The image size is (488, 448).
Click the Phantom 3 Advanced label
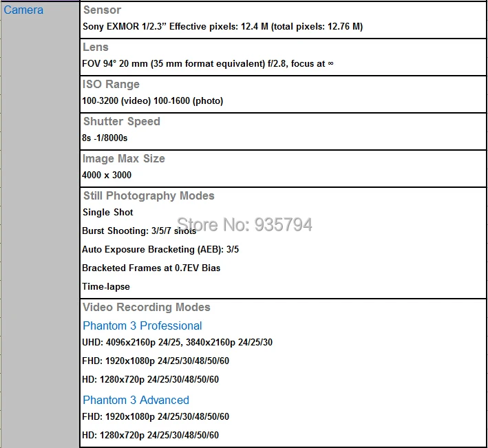(x=136, y=400)
